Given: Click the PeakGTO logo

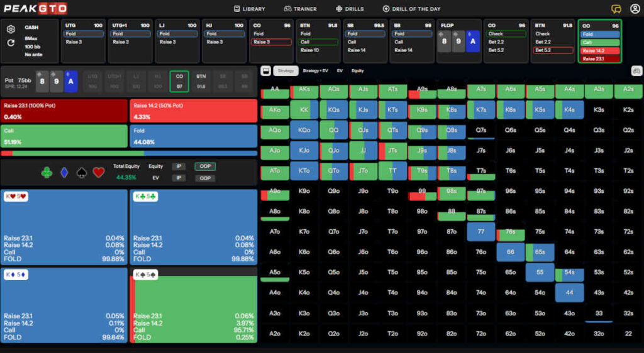Looking at the screenshot, I should click(x=35, y=8).
